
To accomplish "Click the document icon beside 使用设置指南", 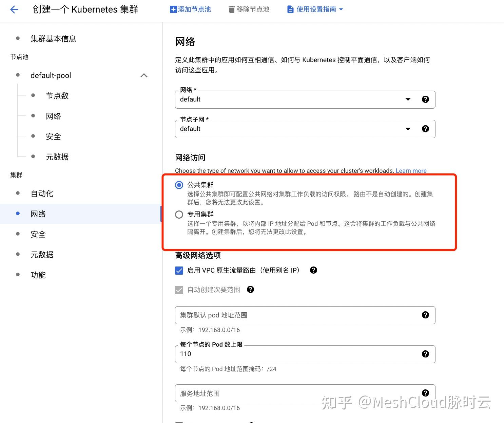I will pos(290,9).
